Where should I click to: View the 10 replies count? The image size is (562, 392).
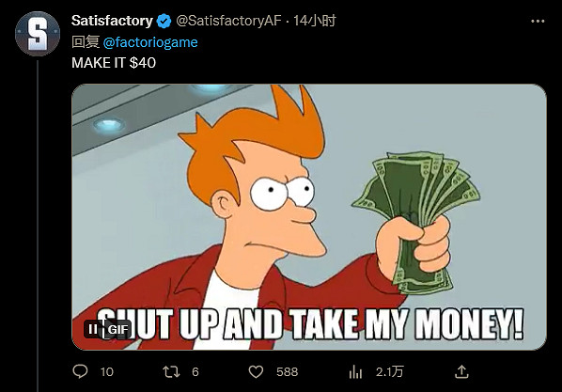pyautogui.click(x=107, y=372)
